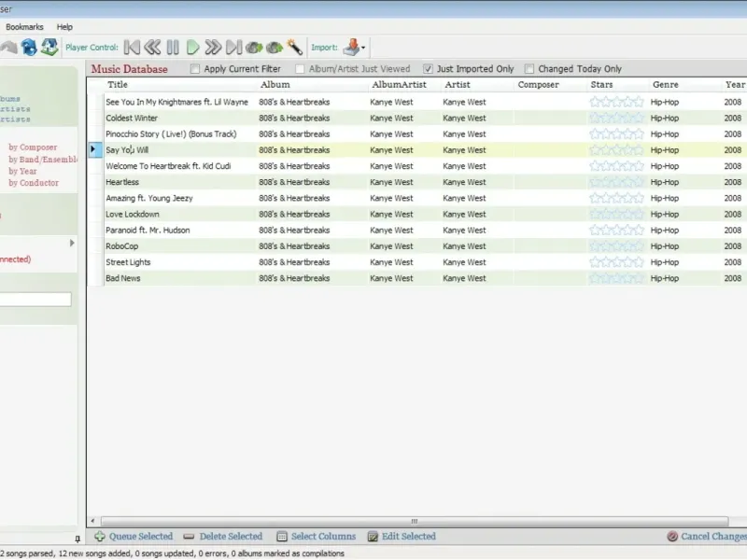Click the Import icon

tap(352, 48)
